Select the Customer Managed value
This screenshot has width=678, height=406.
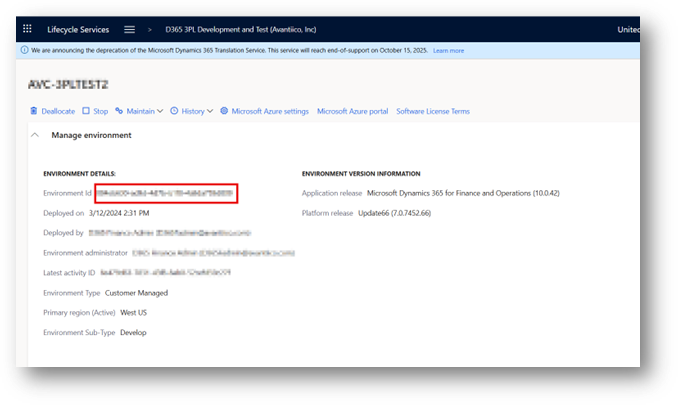click(136, 293)
